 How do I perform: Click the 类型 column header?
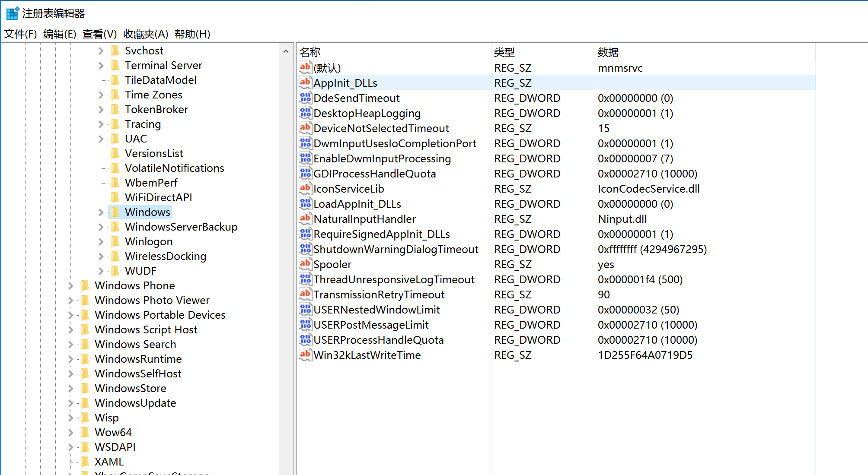pyautogui.click(x=504, y=52)
